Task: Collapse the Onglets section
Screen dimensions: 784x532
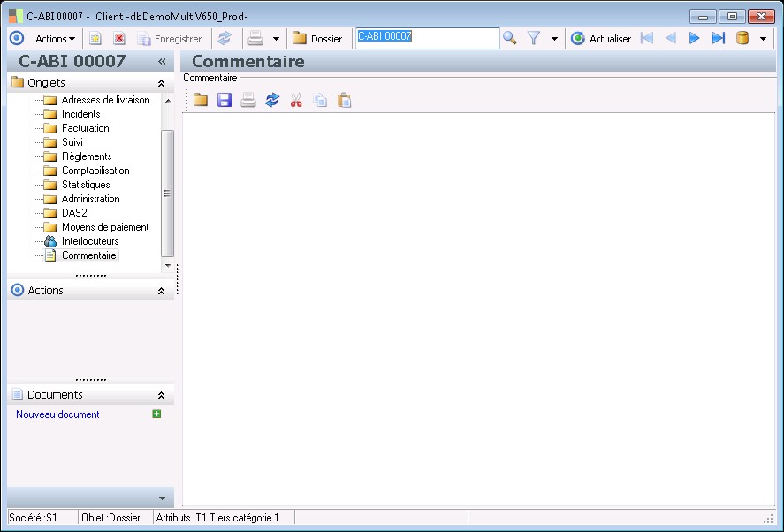Action: [161, 83]
